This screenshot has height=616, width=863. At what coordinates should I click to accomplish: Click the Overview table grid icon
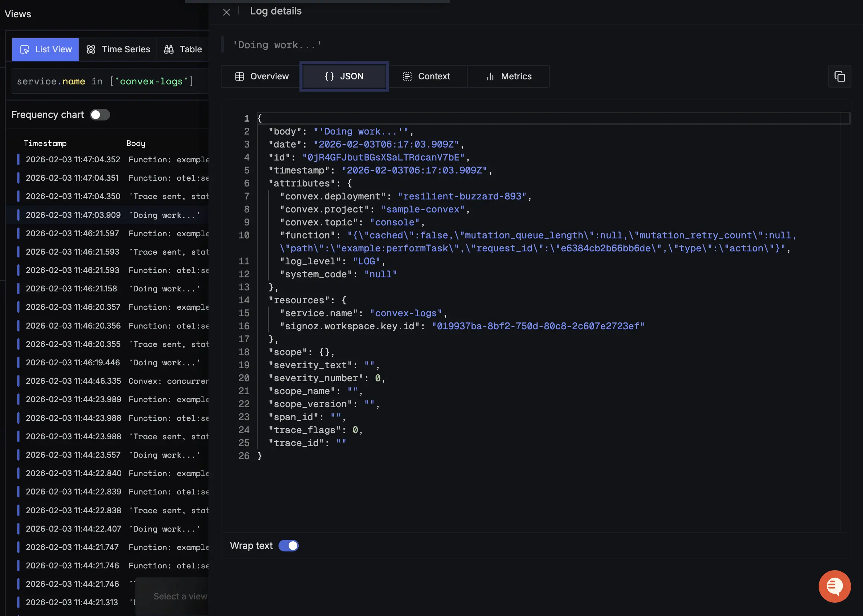click(x=239, y=76)
